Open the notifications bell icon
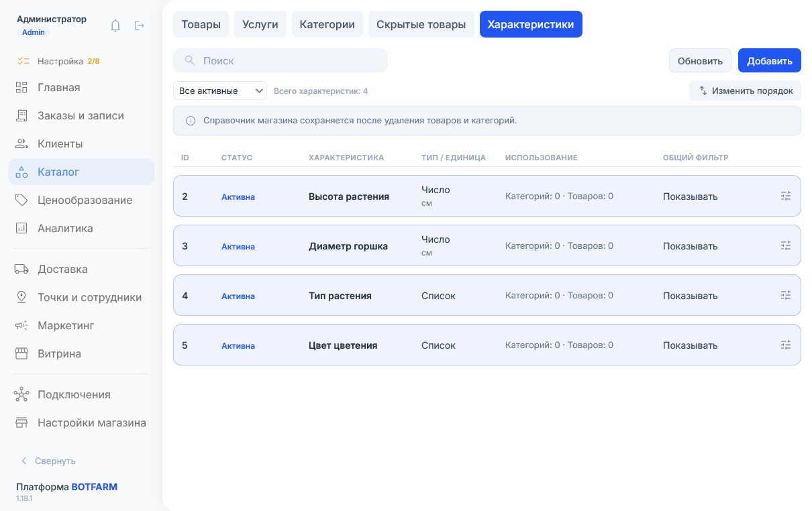The width and height of the screenshot is (812, 511). (115, 25)
